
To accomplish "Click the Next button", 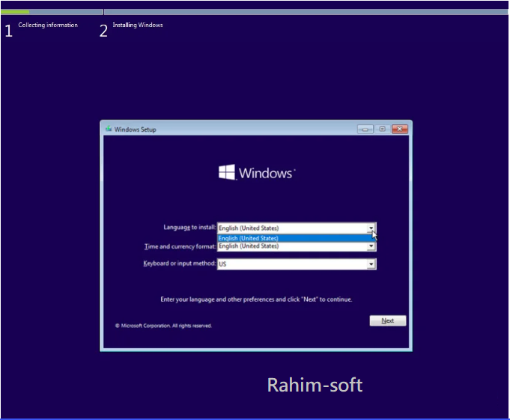I will pyautogui.click(x=388, y=321).
